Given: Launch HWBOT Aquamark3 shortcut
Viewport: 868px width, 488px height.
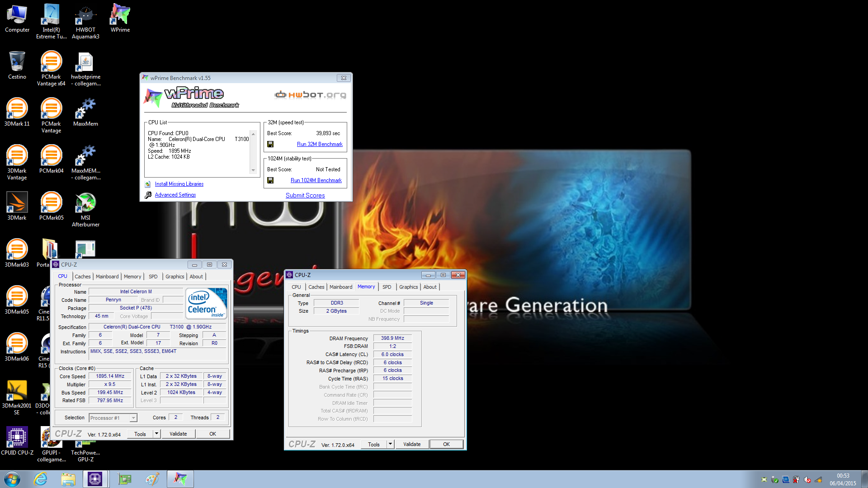Looking at the screenshot, I should [x=85, y=21].
